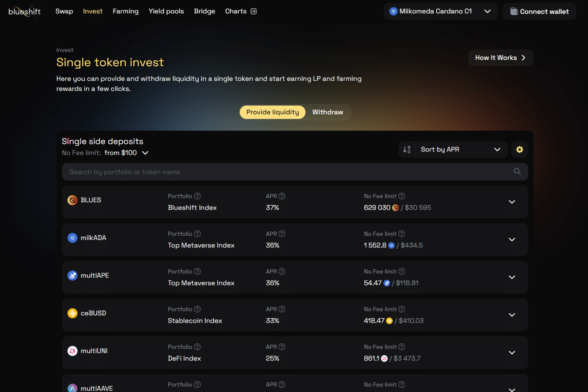Click Top Metaverse Index in milkADA row
The height and width of the screenshot is (392, 588).
[201, 245]
